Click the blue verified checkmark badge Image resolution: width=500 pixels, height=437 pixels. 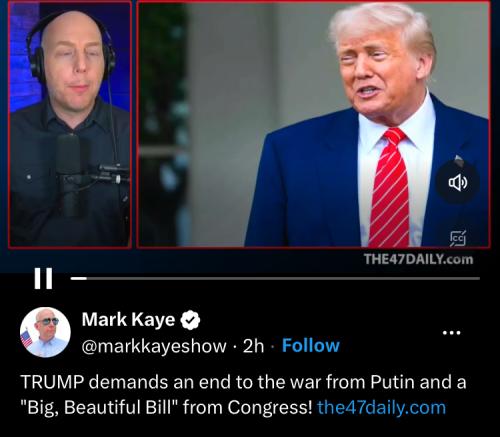tap(190, 319)
